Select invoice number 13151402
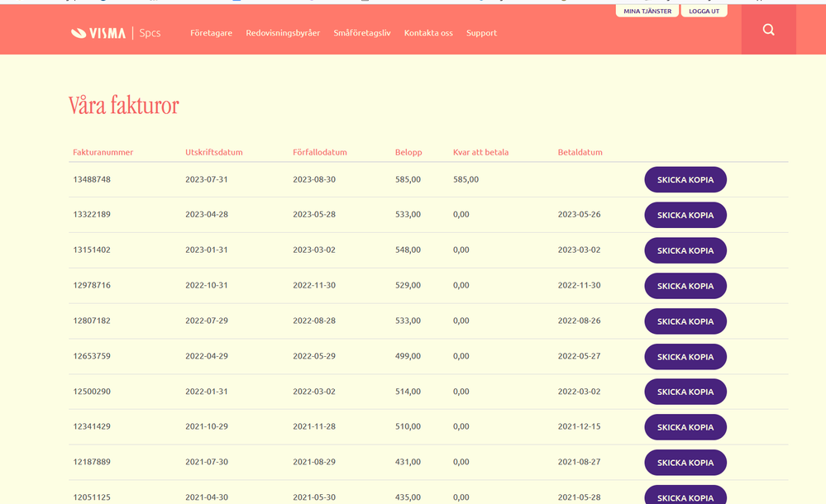The height and width of the screenshot is (504, 826). pos(92,250)
